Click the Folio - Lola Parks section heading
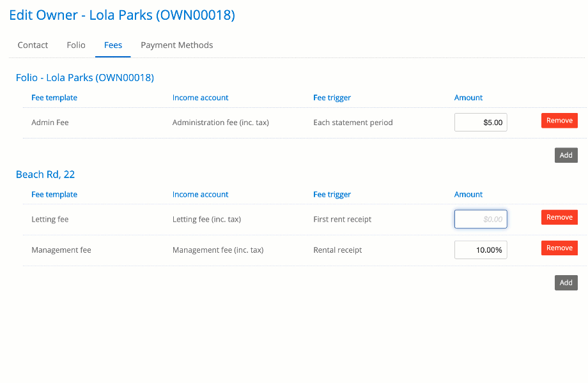 85,78
